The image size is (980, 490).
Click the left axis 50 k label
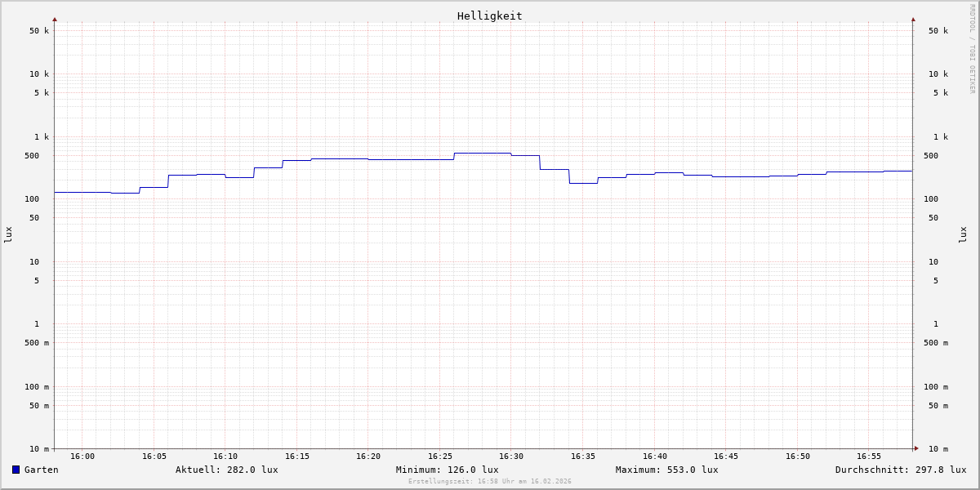click(x=39, y=31)
